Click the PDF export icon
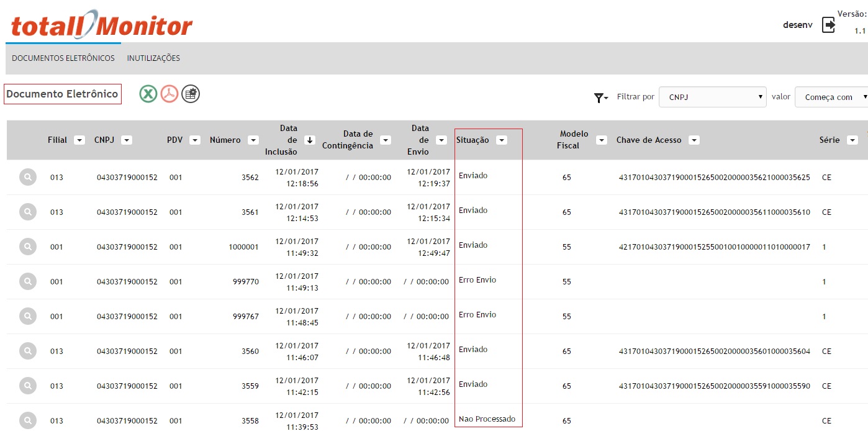 (x=170, y=94)
